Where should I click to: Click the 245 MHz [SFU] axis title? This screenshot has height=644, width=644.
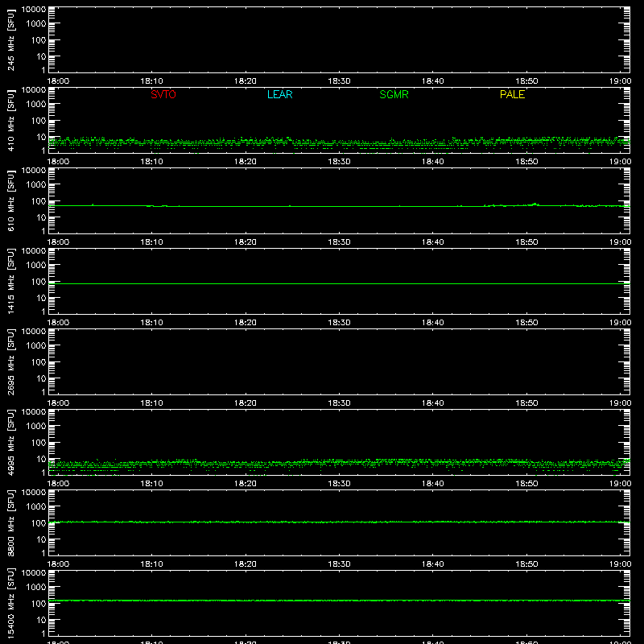click(10, 39)
